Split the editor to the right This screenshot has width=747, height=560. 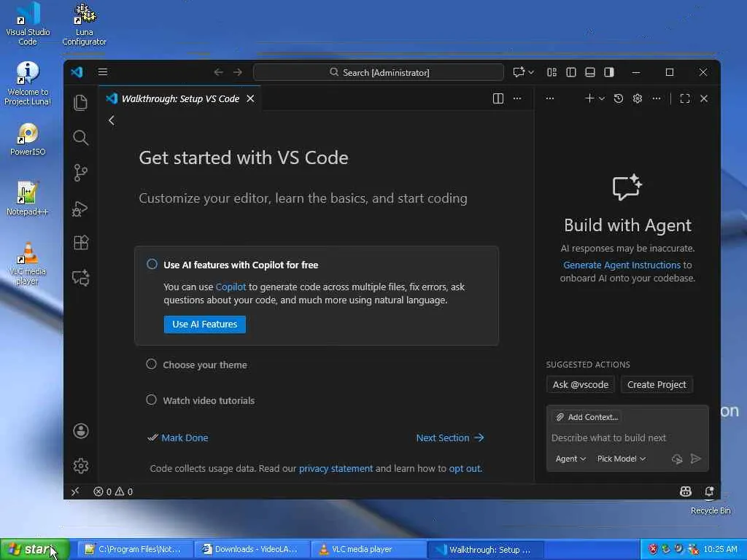coord(498,98)
